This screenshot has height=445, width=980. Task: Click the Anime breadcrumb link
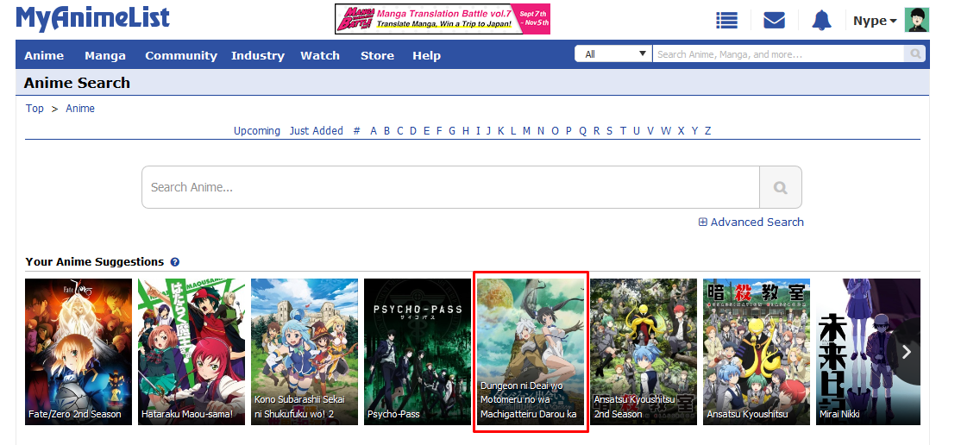pos(80,108)
